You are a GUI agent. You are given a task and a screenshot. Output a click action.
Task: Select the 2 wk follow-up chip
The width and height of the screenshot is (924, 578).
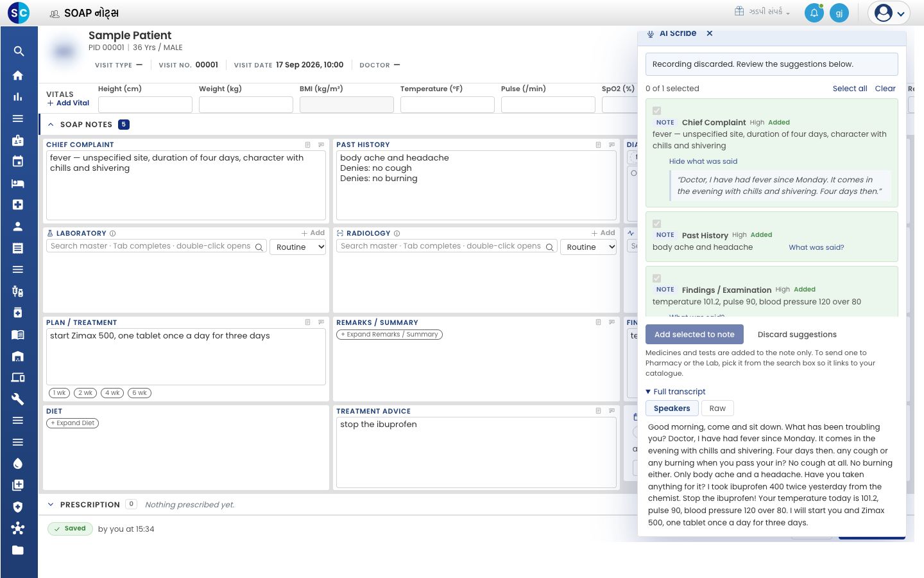click(x=85, y=393)
